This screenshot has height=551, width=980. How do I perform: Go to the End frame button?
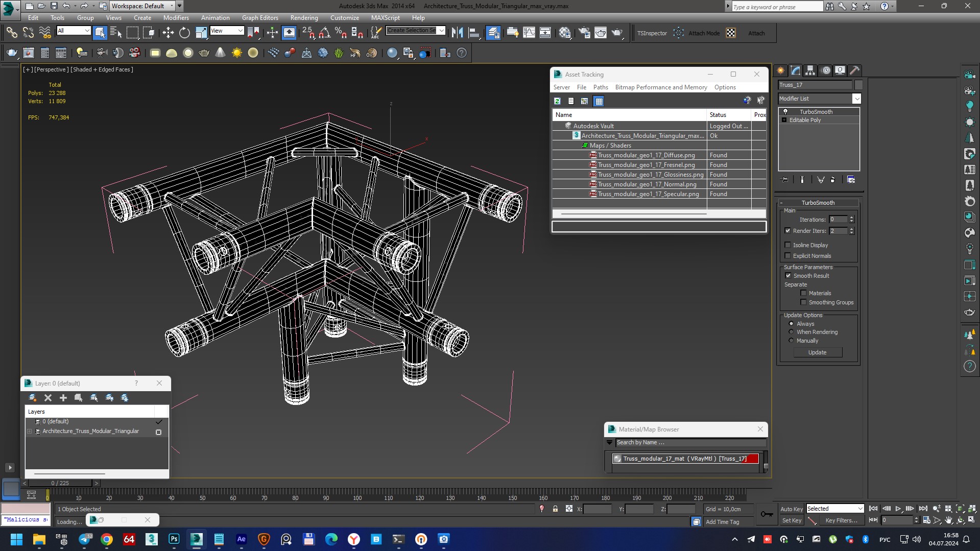pos(923,509)
